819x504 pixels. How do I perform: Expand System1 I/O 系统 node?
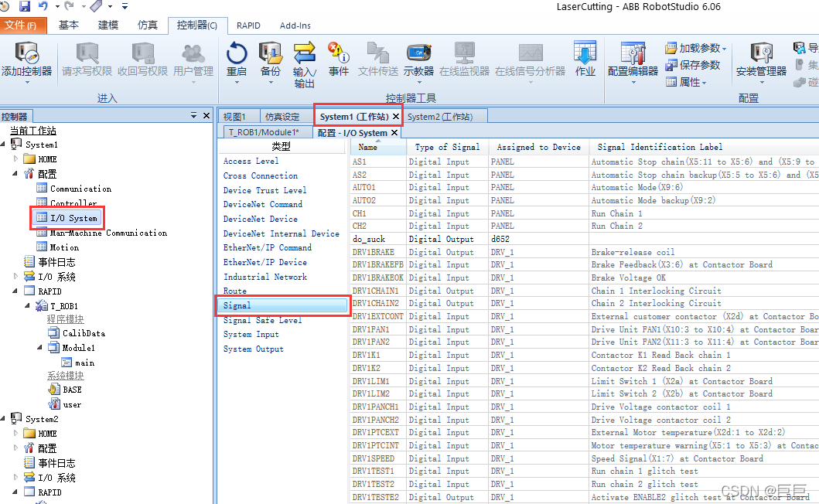[x=15, y=276]
